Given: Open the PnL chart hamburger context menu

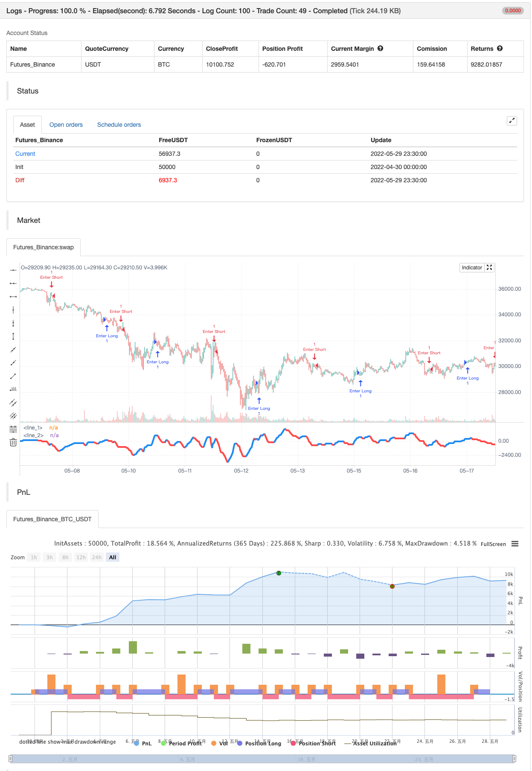Looking at the screenshot, I should 515,544.
